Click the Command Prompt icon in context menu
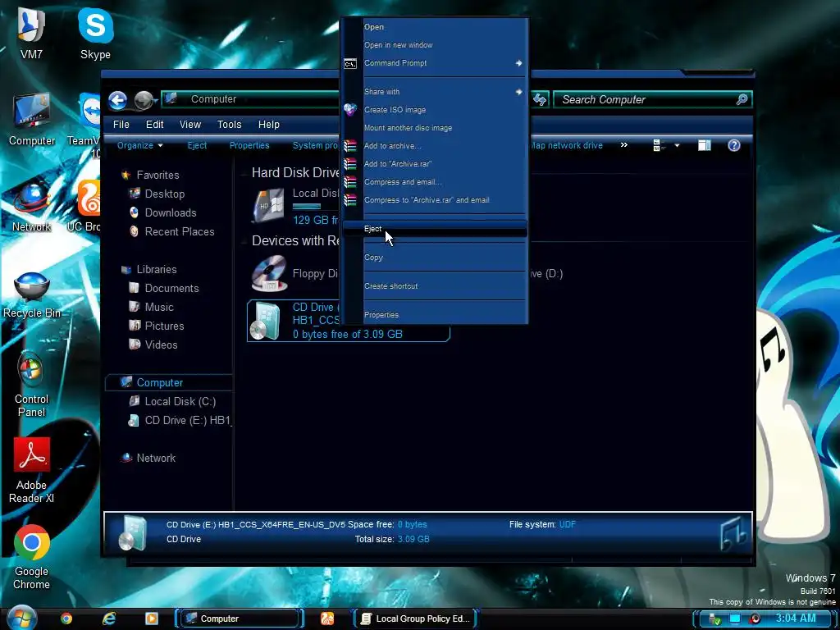Viewport: 840px width, 630px height. coord(349,64)
